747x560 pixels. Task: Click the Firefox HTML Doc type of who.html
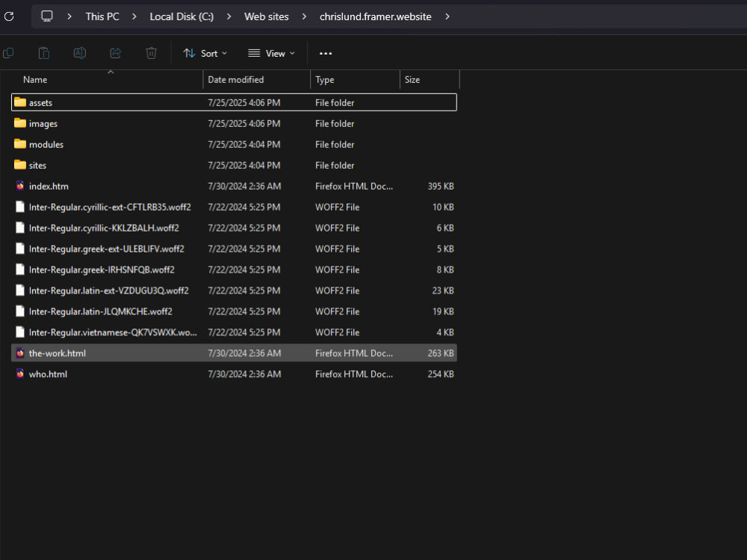point(354,374)
